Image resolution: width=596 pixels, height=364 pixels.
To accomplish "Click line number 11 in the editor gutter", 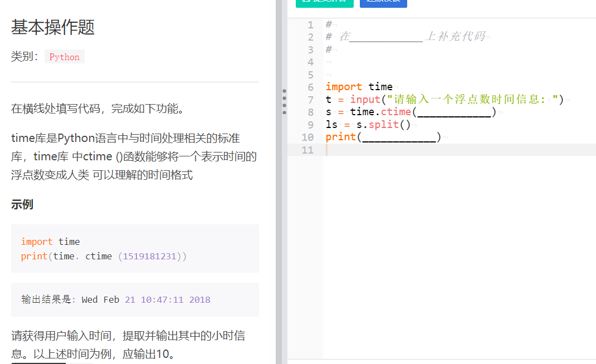I will coord(307,150).
